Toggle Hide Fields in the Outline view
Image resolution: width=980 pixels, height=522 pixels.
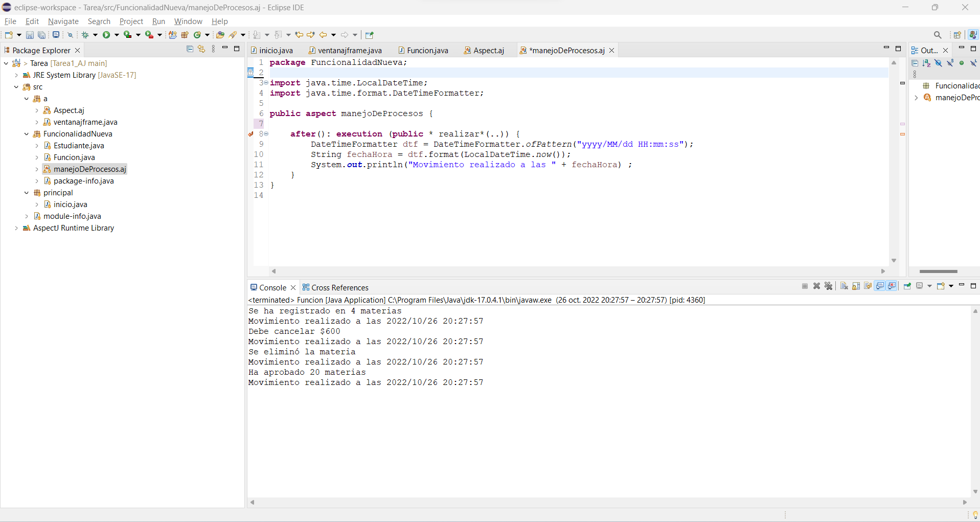938,62
